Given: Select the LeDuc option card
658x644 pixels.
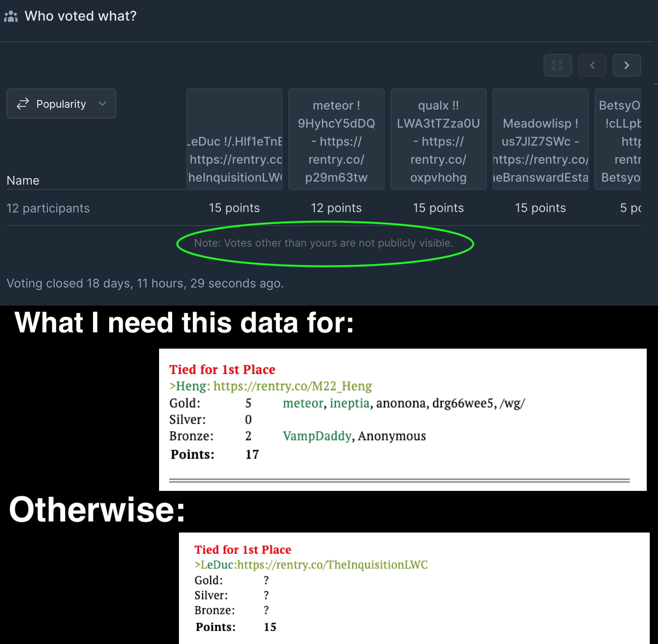Looking at the screenshot, I should [234, 139].
